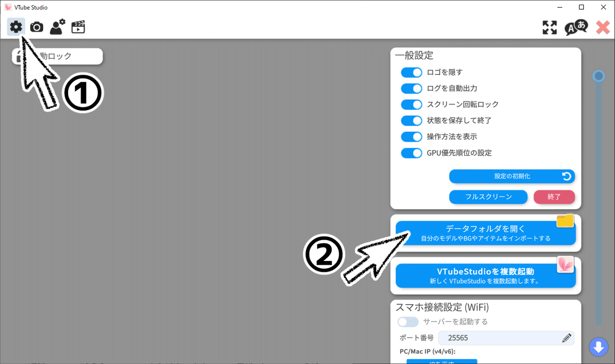Click the yellow folder icon
The image size is (615, 364).
click(565, 221)
